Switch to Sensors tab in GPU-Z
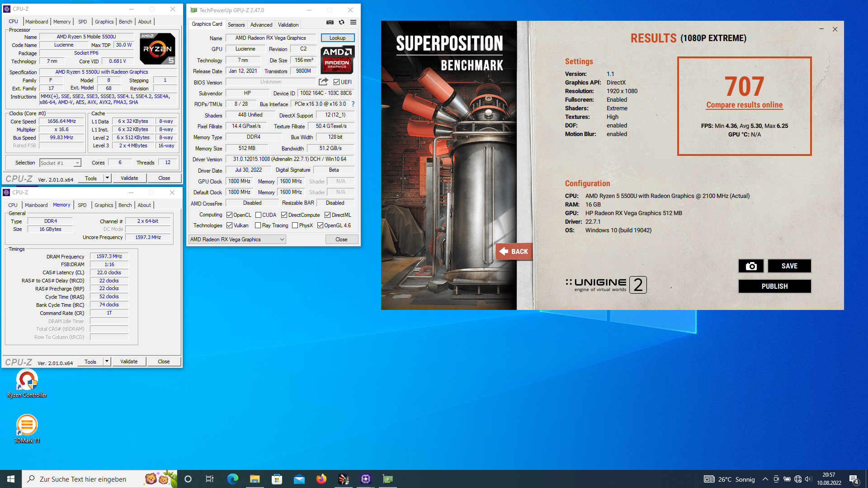 (236, 25)
